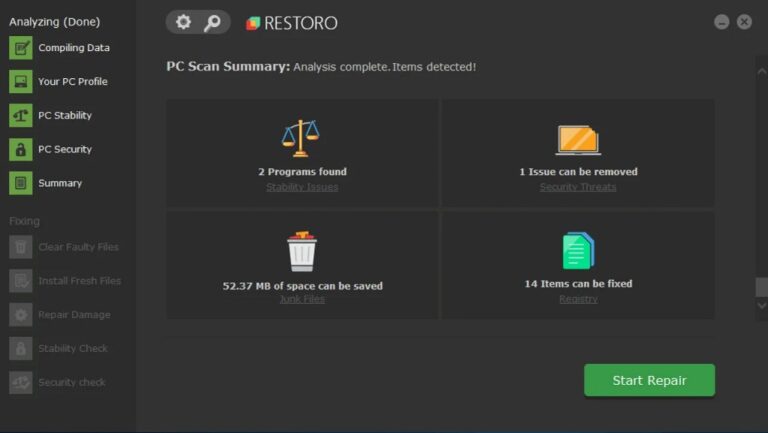Click the vertical scrollbar thumb
Screen dimensions: 768x433
[x=762, y=287]
